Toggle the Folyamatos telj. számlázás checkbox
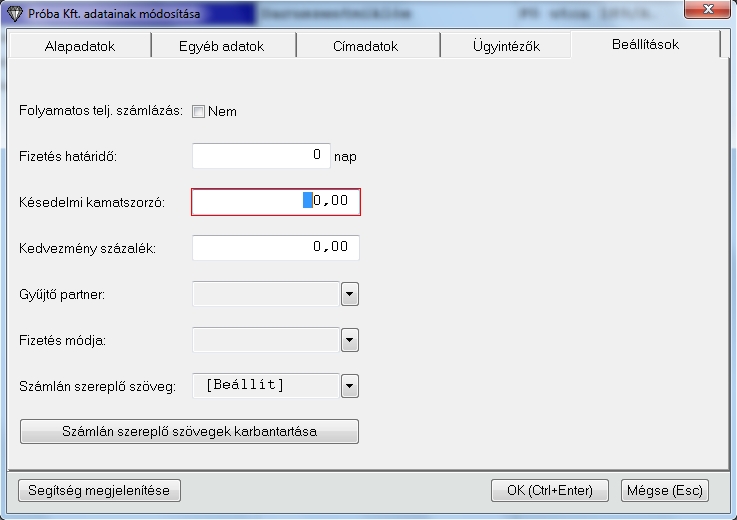The height and width of the screenshot is (520, 737). 198,111
